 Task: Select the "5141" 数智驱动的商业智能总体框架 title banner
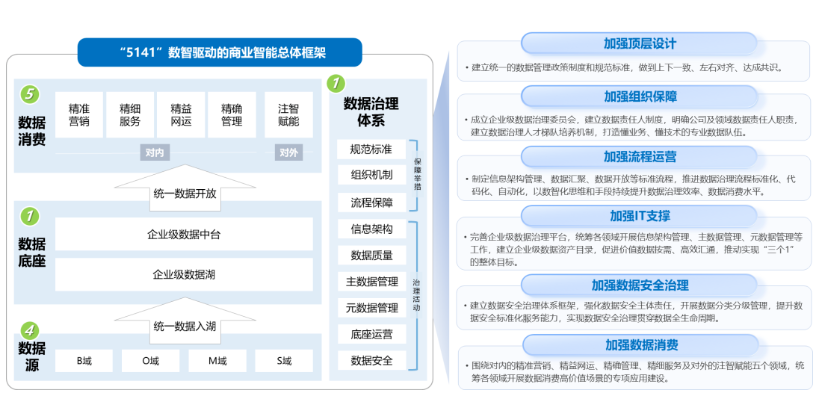pyautogui.click(x=220, y=52)
